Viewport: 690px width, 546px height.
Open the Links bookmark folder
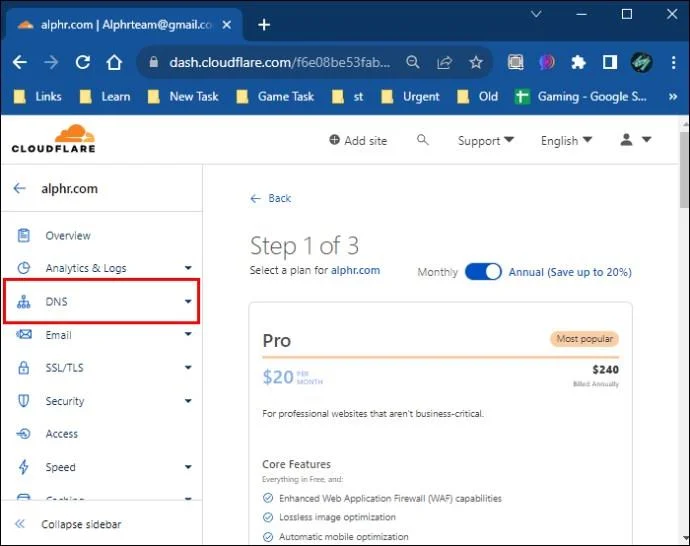tap(37, 96)
